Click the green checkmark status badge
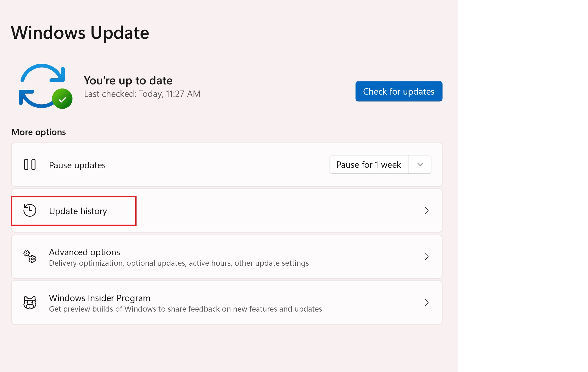 click(62, 99)
